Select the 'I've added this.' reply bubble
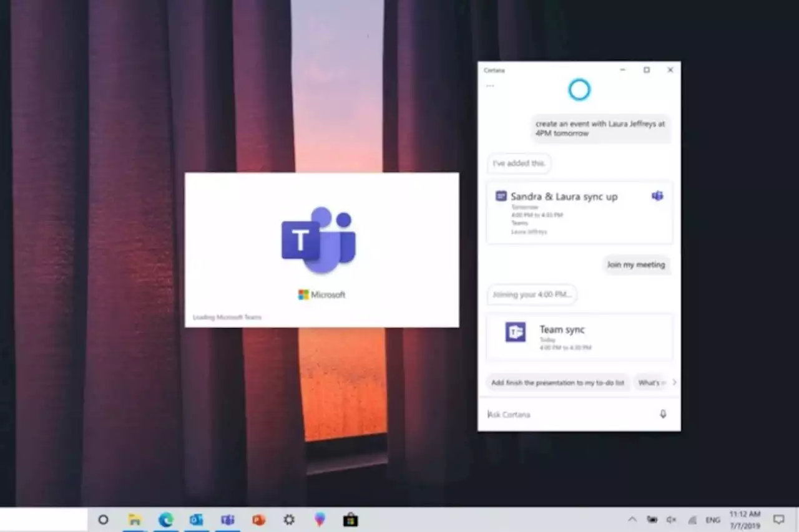Viewport: 799px width, 532px height. coord(519,163)
